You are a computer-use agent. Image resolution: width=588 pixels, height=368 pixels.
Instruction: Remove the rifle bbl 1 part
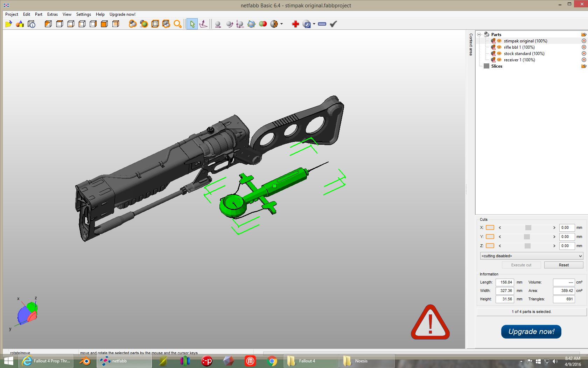coord(584,47)
